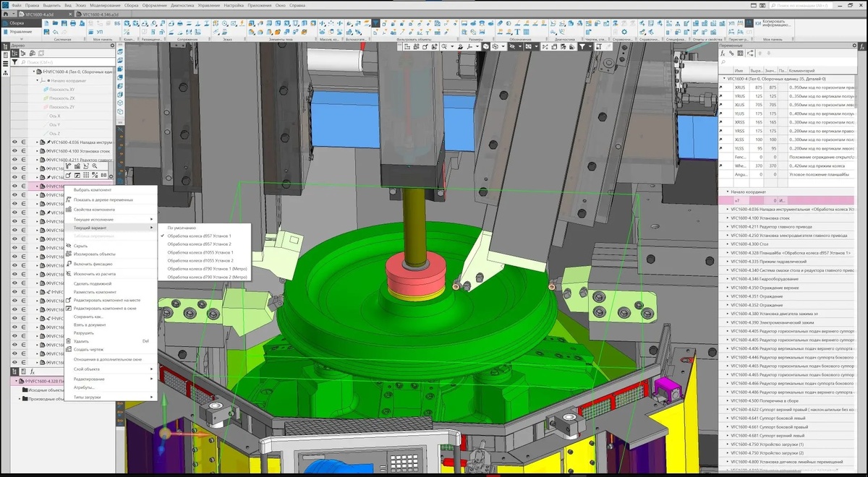Toggle visibility eye of VFC1600-4.100 Установка стоек
This screenshot has height=477, width=868.
(14, 151)
